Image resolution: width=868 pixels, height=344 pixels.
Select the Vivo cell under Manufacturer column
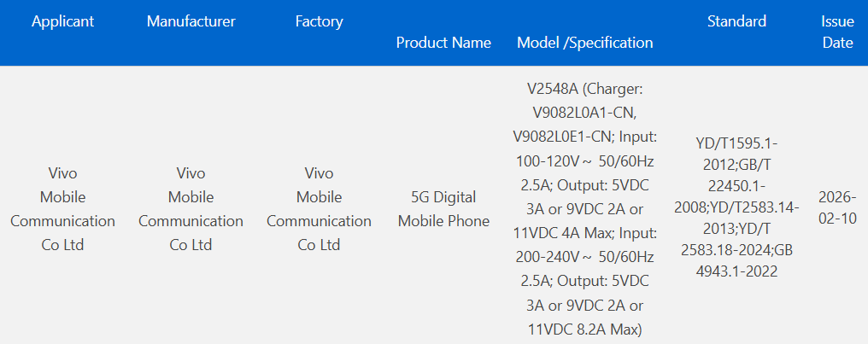(191, 209)
